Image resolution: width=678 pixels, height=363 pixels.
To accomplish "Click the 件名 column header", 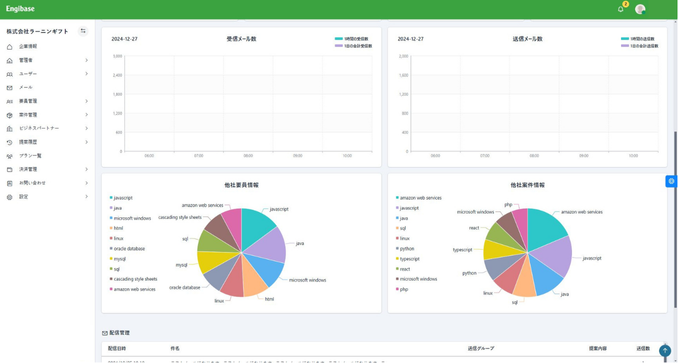I will (175, 348).
